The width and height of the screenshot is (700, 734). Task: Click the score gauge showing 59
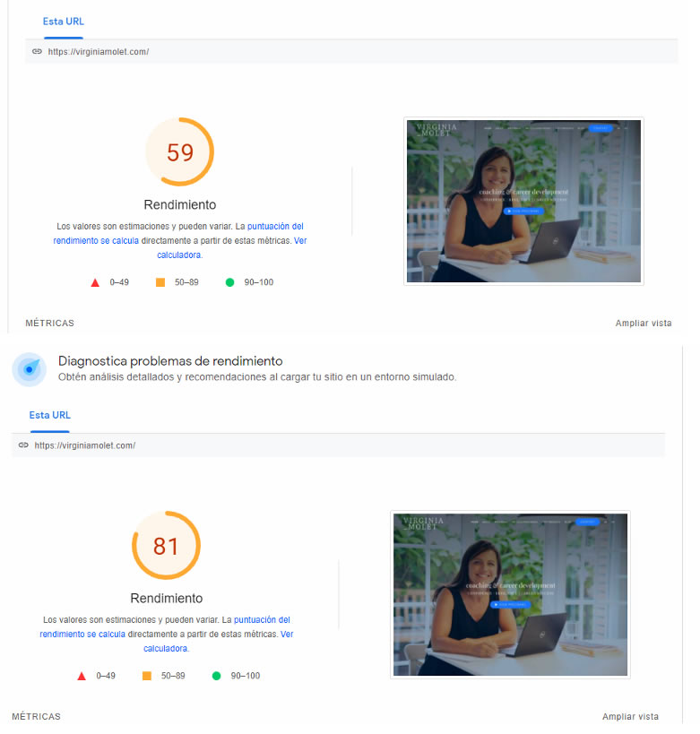pos(180,151)
